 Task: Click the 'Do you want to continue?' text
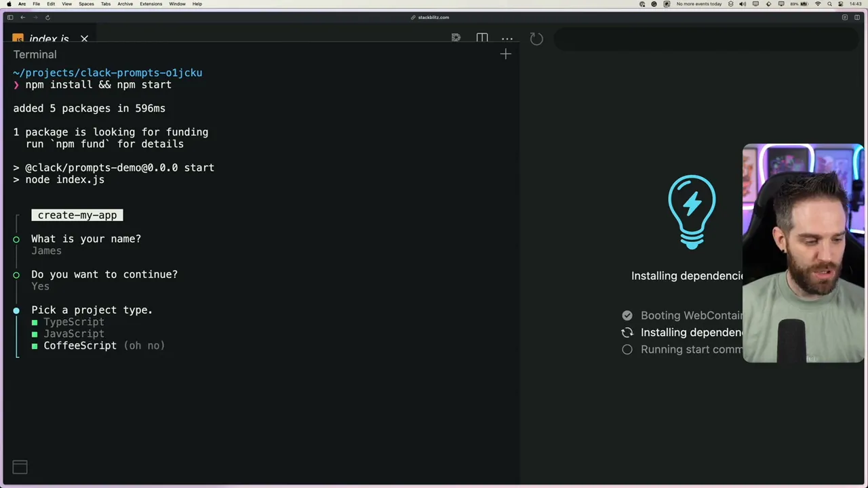coord(104,274)
